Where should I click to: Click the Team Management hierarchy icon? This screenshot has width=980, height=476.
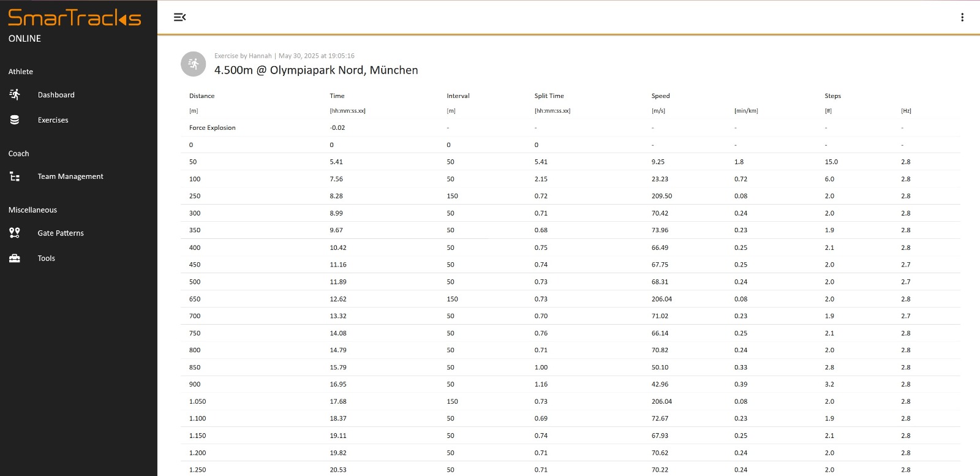pyautogui.click(x=15, y=176)
